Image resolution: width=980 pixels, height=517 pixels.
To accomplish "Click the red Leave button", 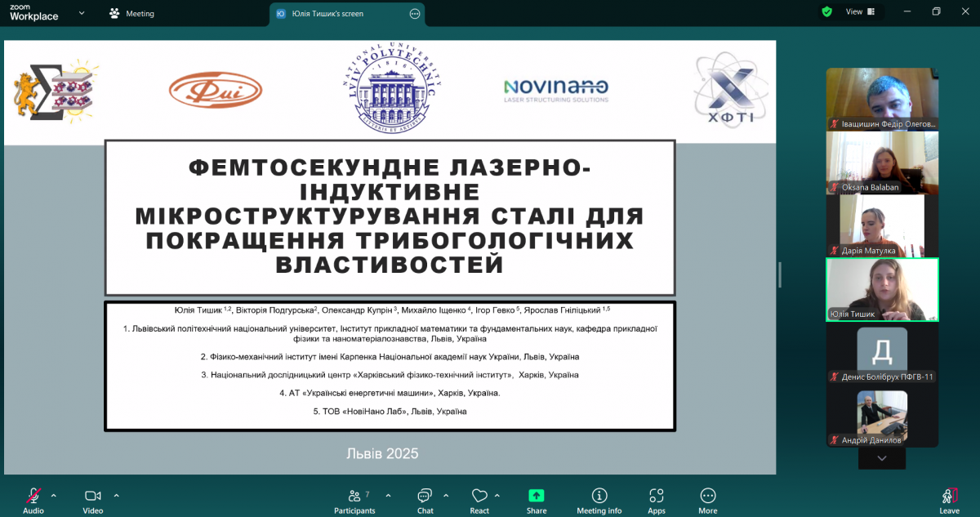I will click(x=950, y=497).
